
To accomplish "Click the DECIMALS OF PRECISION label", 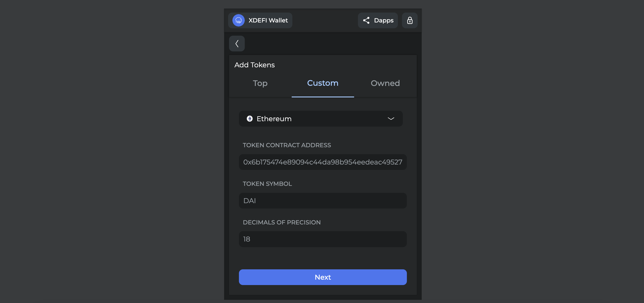I will point(282,222).
